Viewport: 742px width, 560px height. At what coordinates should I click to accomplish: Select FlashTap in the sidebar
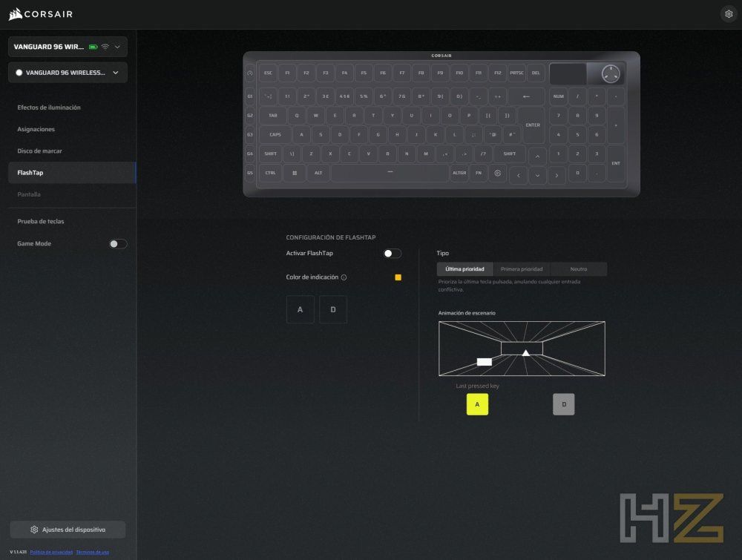point(72,173)
